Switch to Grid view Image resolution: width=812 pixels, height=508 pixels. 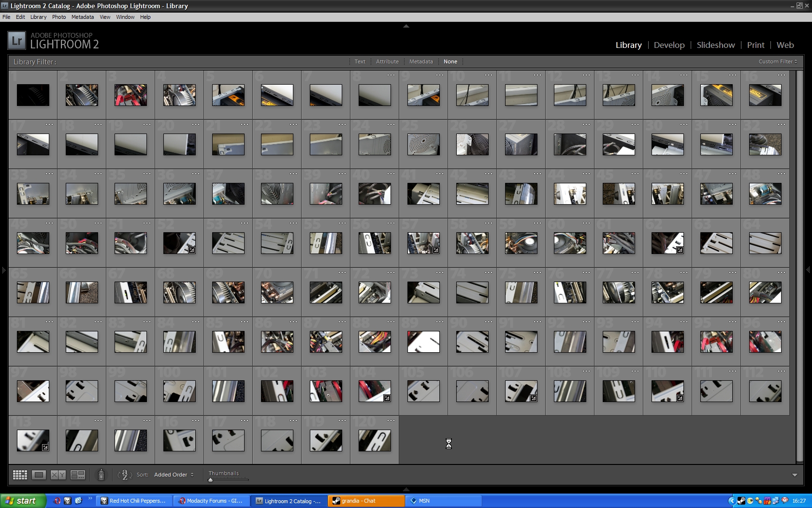pos(20,475)
